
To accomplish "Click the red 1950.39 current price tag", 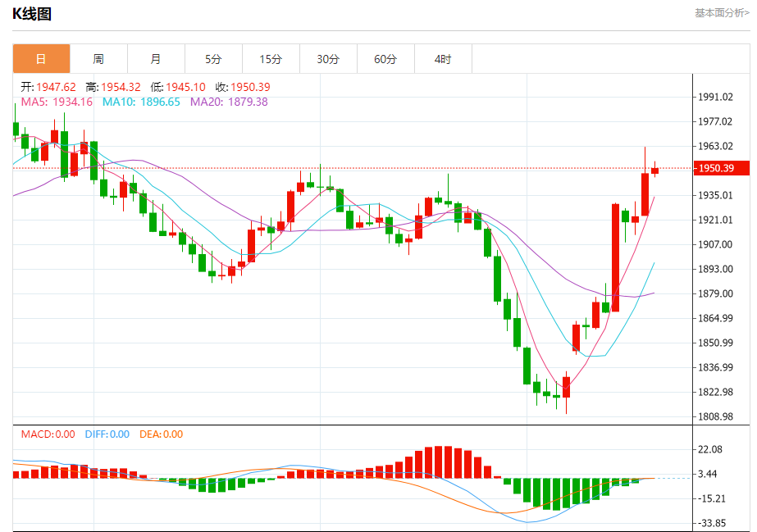I will pyautogui.click(x=721, y=168).
